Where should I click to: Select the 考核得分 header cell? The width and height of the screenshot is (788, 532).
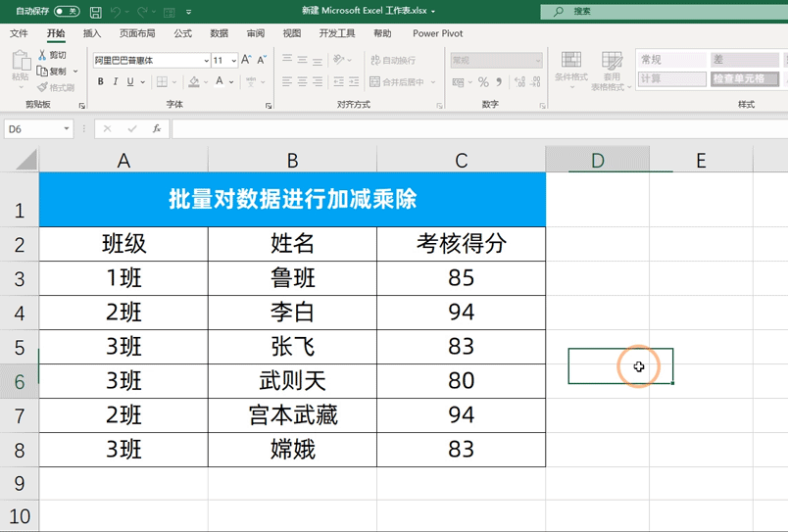pyautogui.click(x=462, y=244)
